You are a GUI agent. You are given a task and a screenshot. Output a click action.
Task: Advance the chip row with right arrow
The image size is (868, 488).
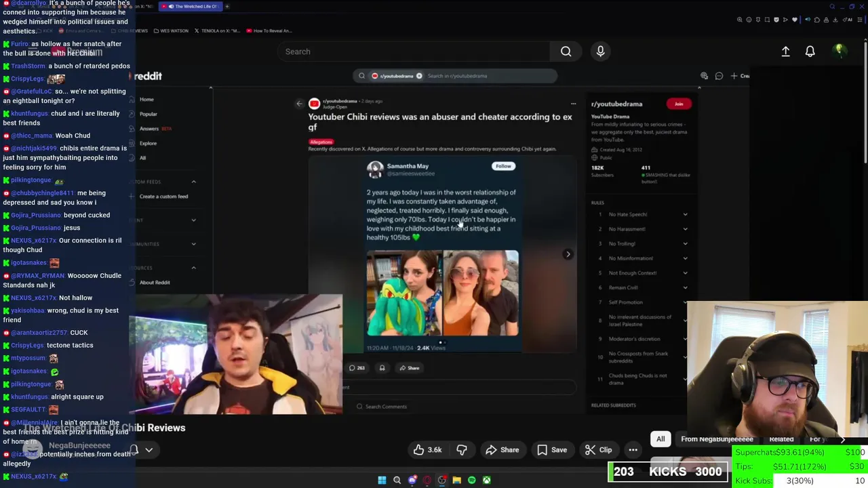[843, 439]
